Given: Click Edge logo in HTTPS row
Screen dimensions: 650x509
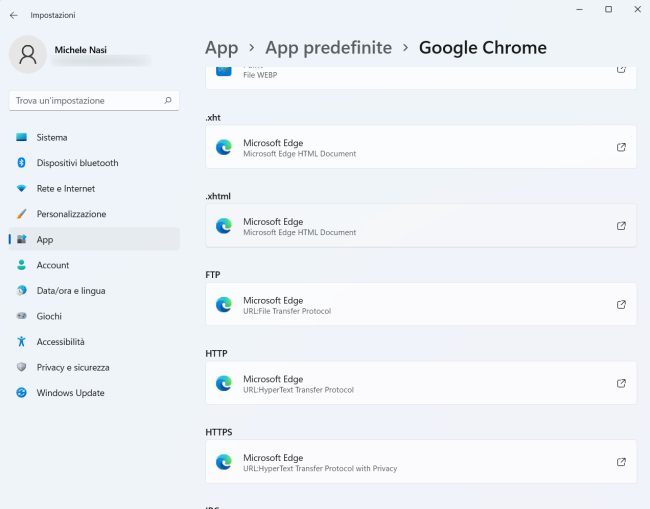Looking at the screenshot, I should click(224, 462).
